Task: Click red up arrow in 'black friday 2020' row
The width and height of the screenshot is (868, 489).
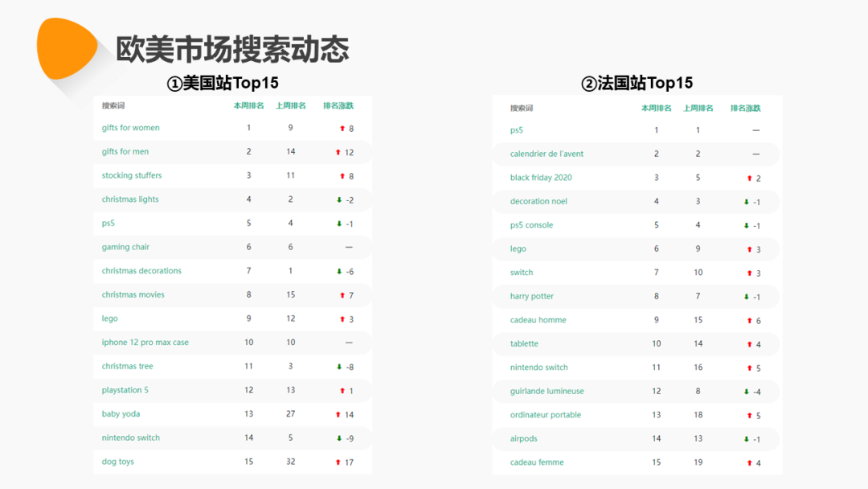Action: 750,179
